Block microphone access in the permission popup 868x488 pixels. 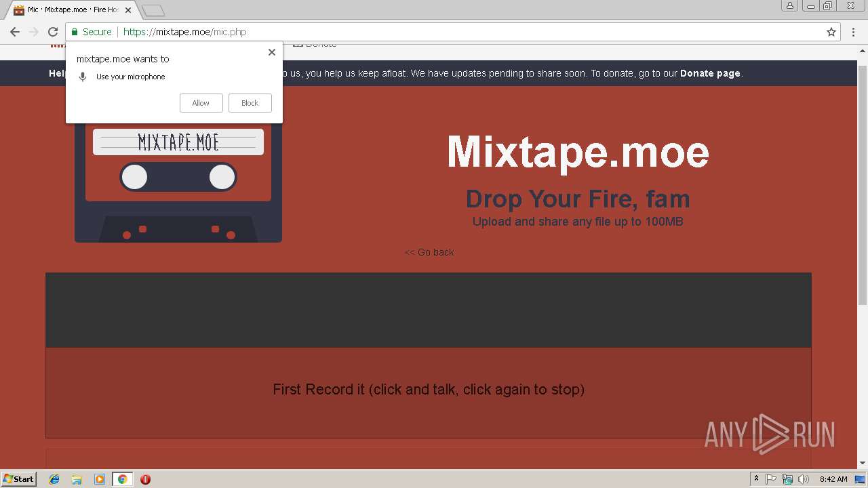point(250,103)
